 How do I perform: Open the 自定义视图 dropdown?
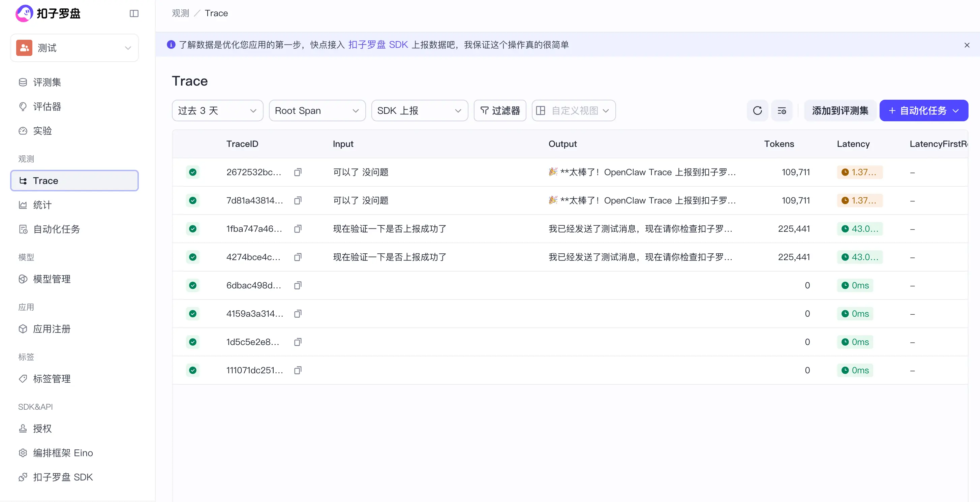[574, 111]
